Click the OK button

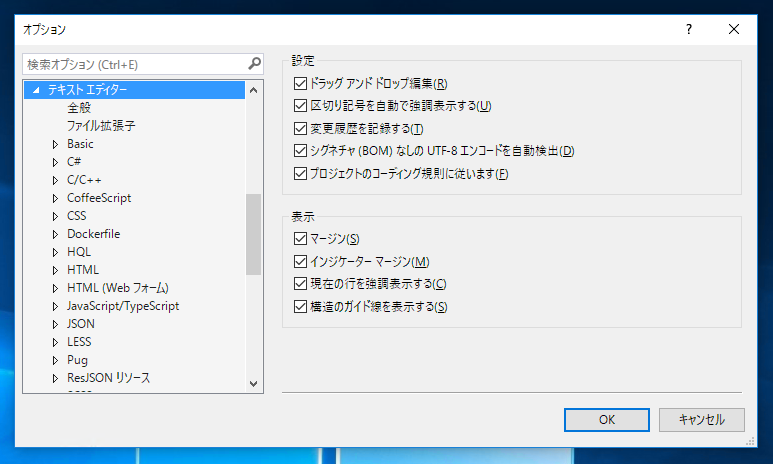[606, 420]
